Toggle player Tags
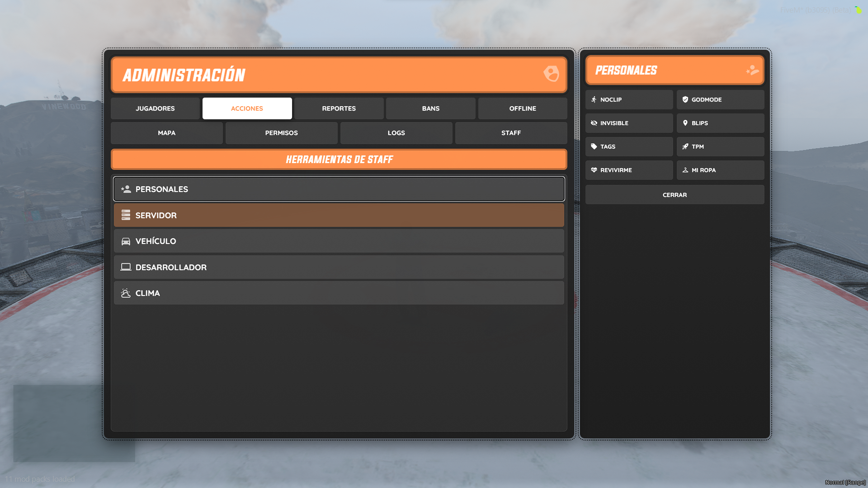 [x=629, y=146]
